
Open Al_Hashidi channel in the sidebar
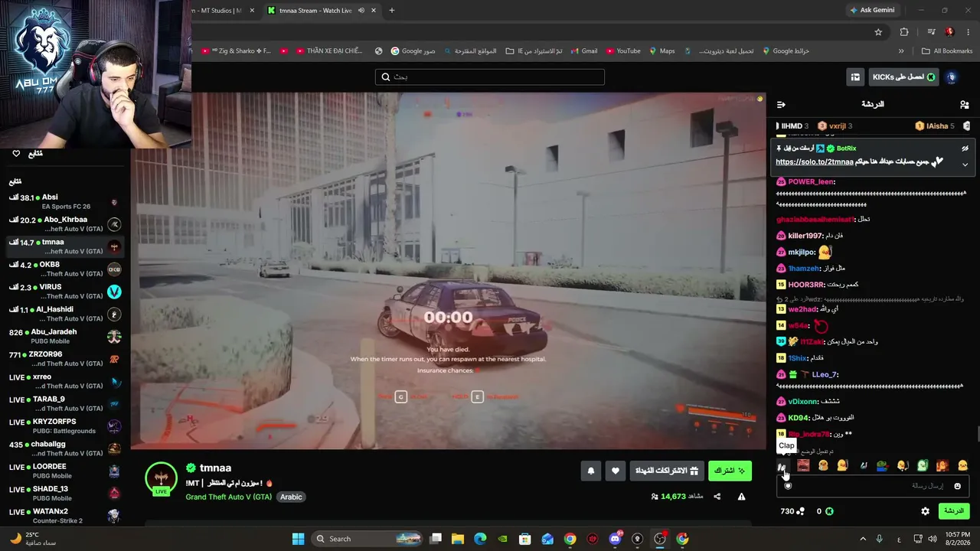(x=64, y=314)
